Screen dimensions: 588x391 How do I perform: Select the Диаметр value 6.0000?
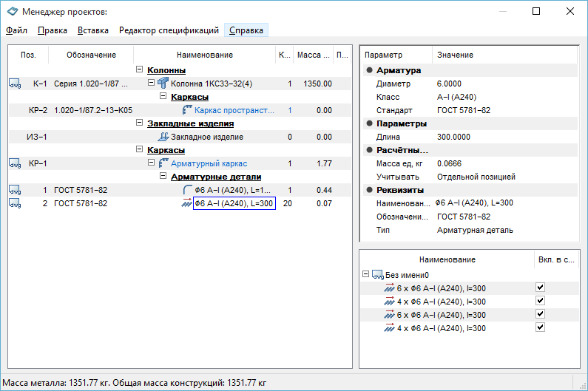click(x=449, y=84)
